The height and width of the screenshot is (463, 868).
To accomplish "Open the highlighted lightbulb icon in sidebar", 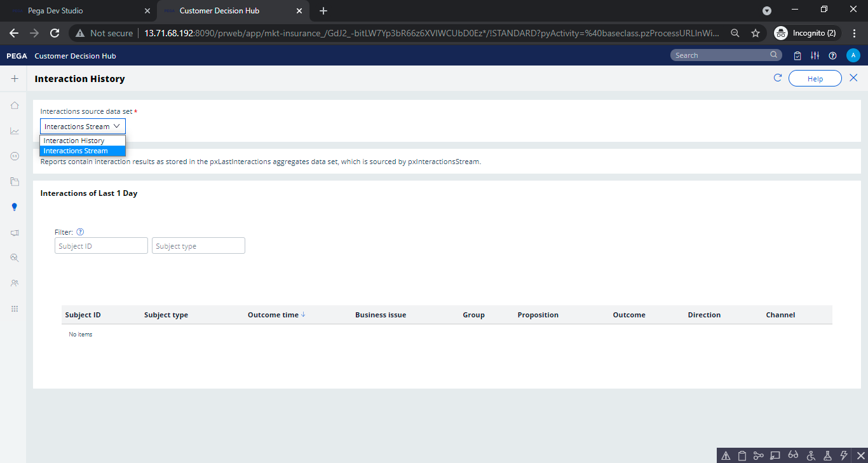I will click(14, 207).
